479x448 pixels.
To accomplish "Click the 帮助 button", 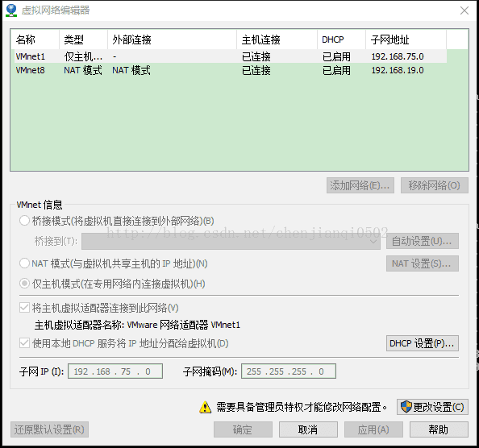I will pyautogui.click(x=439, y=429).
